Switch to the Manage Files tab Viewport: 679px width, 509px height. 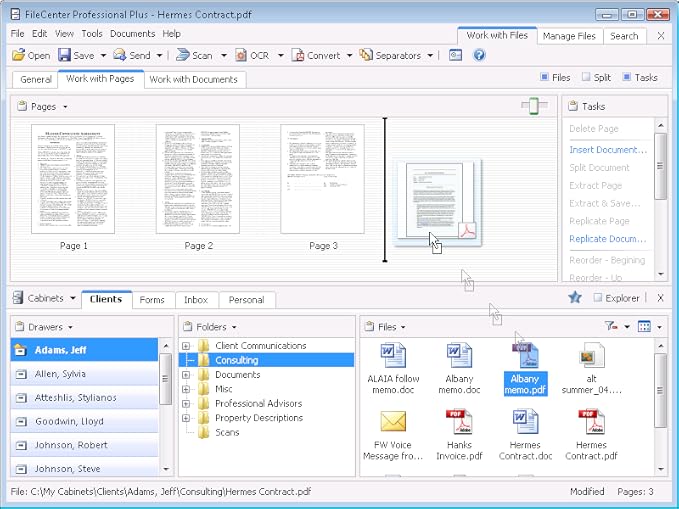click(568, 36)
